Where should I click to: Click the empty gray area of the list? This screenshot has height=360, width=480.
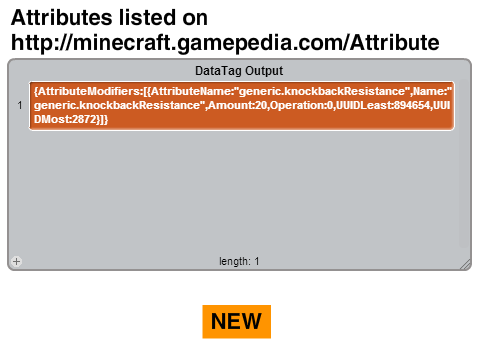point(239,192)
